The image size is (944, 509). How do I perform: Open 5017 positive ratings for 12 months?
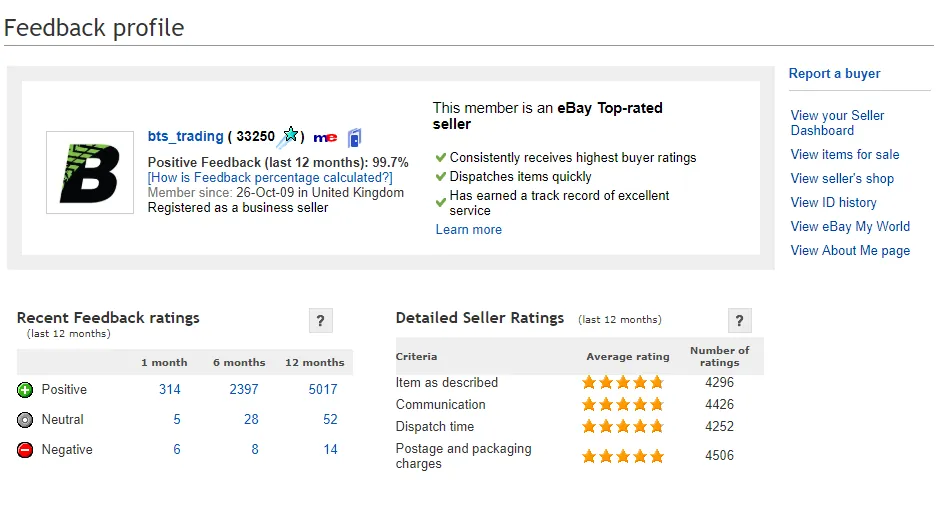pos(323,390)
